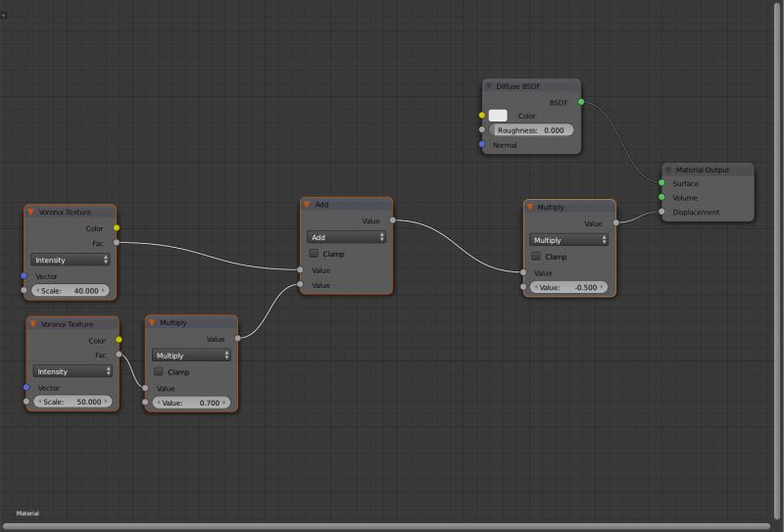
Task: Click yellow Color output of Scale 40.000 Voronoi
Action: pos(117,228)
